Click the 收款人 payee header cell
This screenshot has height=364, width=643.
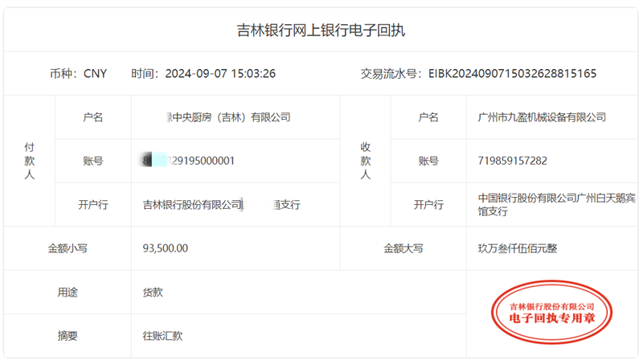(x=365, y=161)
